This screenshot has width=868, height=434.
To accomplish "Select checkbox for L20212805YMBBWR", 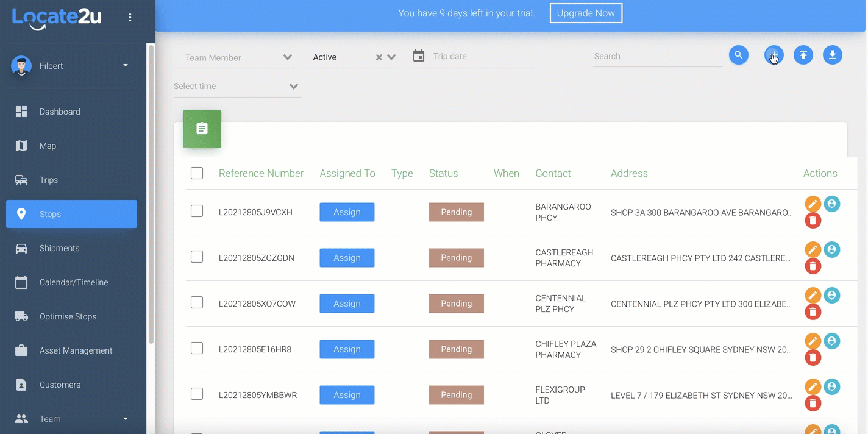I will point(197,394).
